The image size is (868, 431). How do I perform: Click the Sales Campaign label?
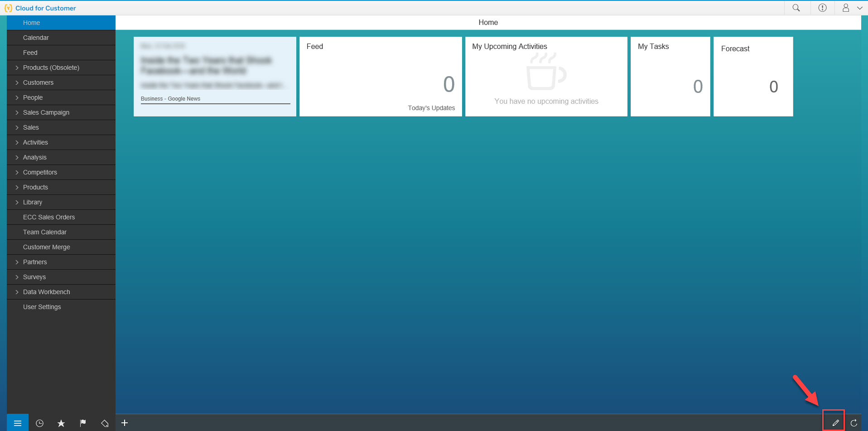click(x=46, y=112)
